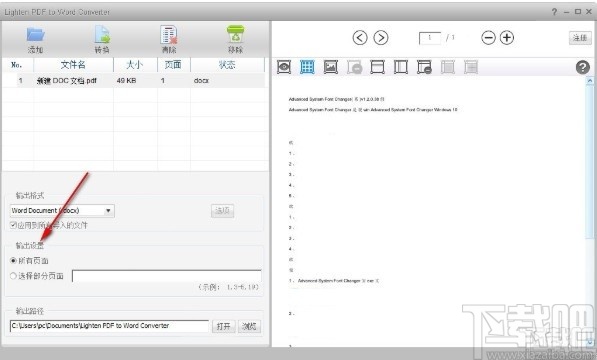Click the No. column header
Viewport: 597px width, 360px height.
pos(17,65)
